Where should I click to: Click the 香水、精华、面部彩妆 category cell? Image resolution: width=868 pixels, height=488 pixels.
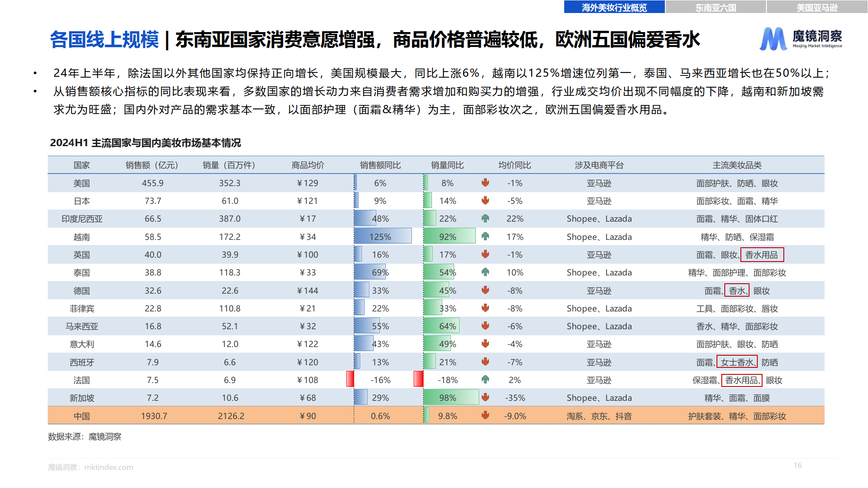737,326
